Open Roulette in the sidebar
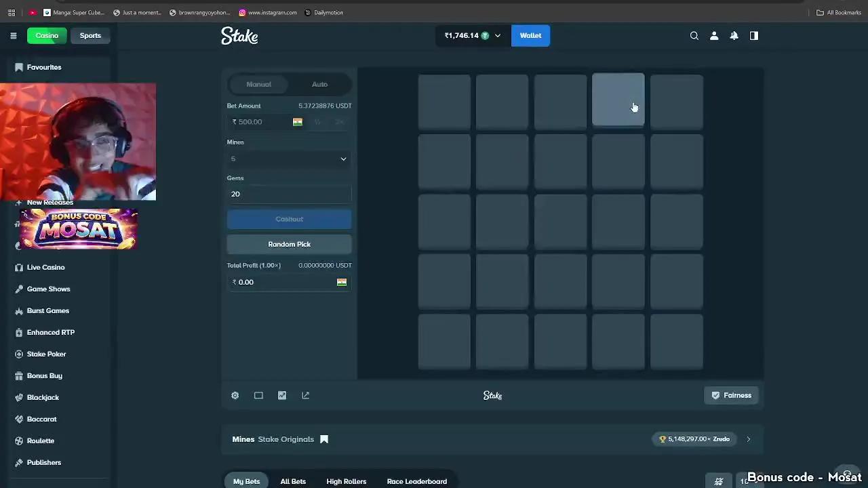 (x=40, y=441)
